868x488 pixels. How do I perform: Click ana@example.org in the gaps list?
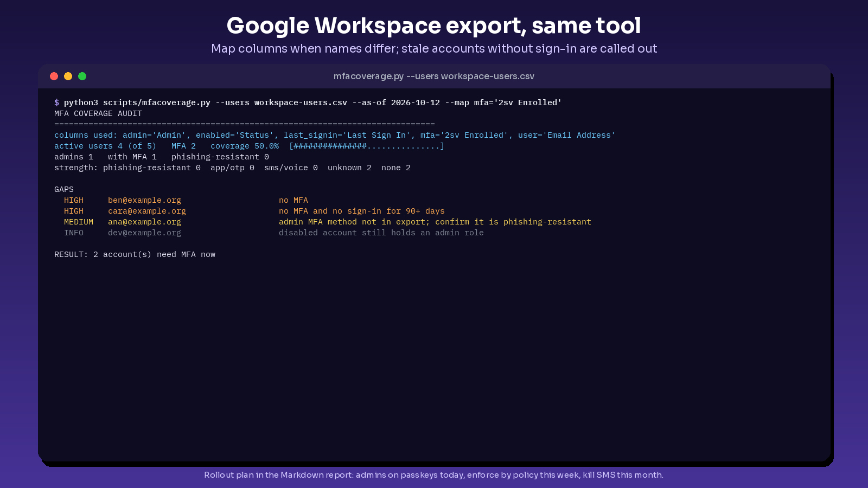click(x=144, y=222)
